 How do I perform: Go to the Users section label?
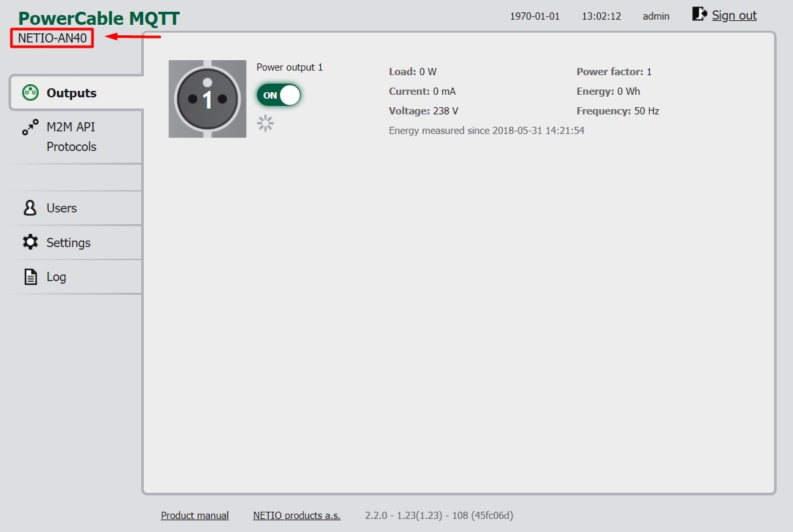pos(61,208)
